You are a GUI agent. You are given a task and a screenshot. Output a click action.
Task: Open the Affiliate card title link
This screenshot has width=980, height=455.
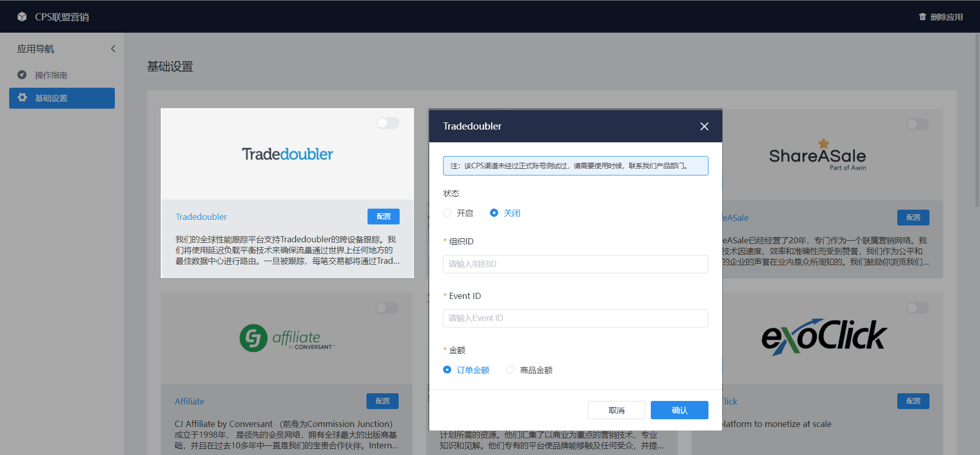[189, 401]
